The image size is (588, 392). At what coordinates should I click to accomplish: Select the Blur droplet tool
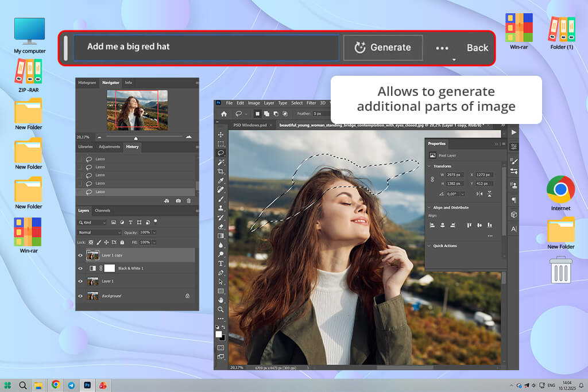point(220,245)
